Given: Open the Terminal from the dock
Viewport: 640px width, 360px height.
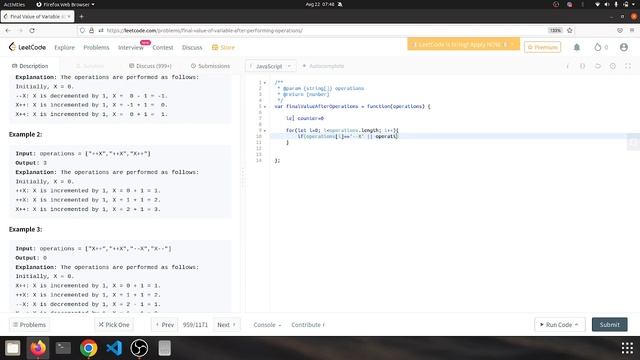Looking at the screenshot, I should pos(63,348).
